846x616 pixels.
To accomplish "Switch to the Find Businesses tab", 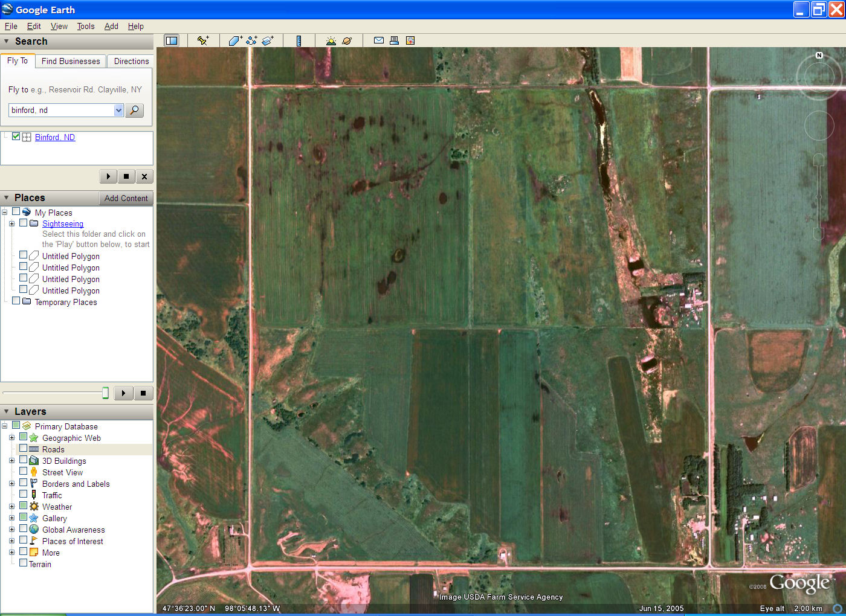I will point(71,61).
